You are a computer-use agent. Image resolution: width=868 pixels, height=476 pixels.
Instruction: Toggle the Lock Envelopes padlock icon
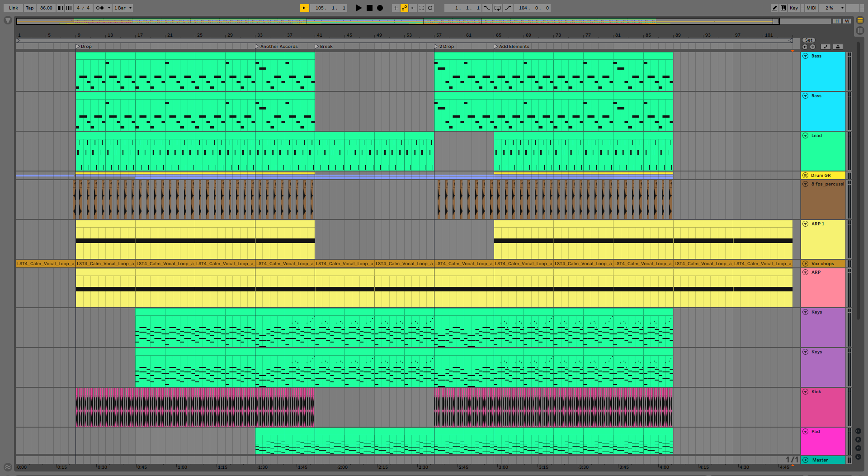pos(838,47)
